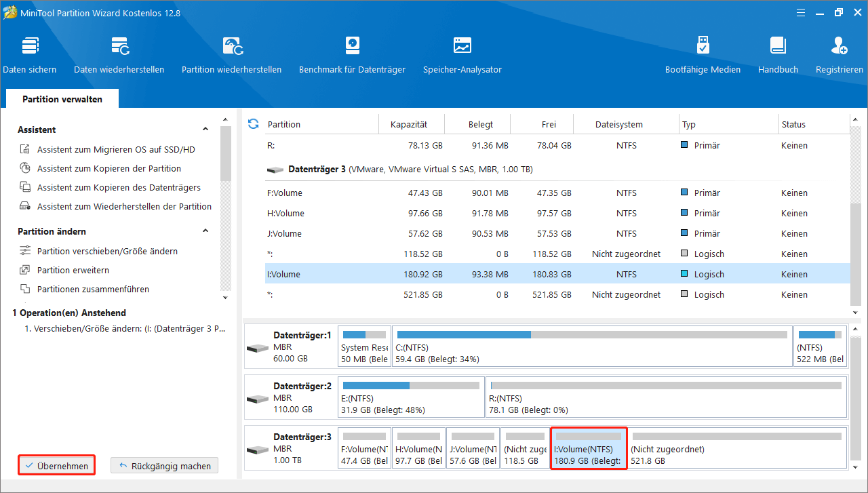868x493 pixels.
Task: Select the 521.85 GB unallocated row
Action: pos(556,295)
